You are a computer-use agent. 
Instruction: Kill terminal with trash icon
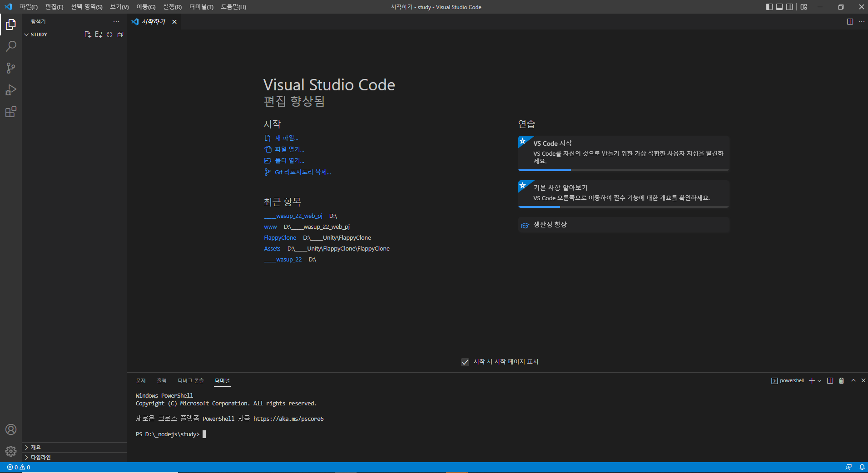(x=841, y=381)
